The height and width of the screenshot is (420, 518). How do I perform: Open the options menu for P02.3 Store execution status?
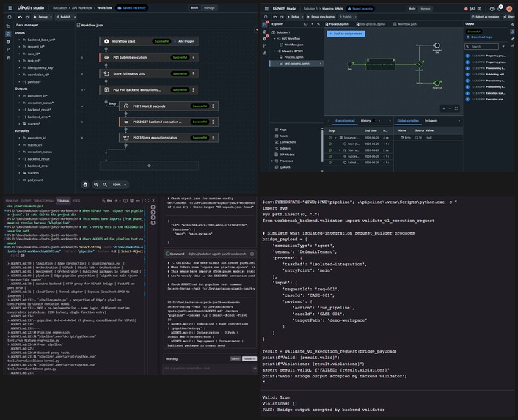pos(213,138)
